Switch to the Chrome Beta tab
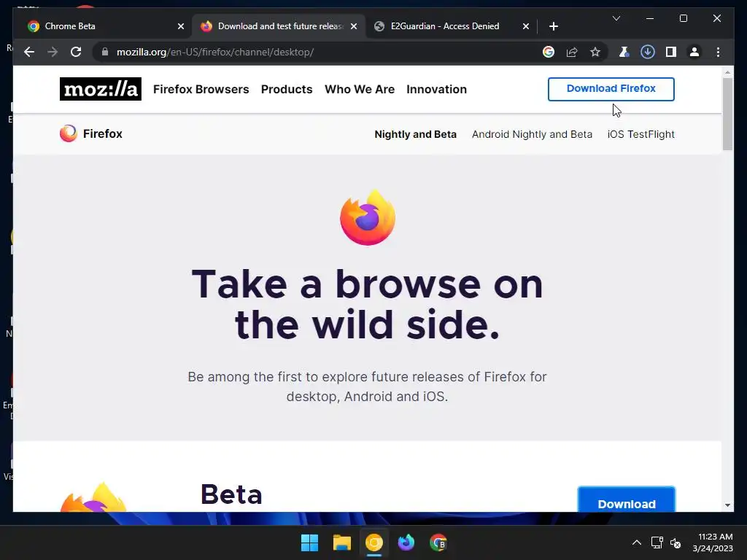747x560 pixels. (x=101, y=26)
